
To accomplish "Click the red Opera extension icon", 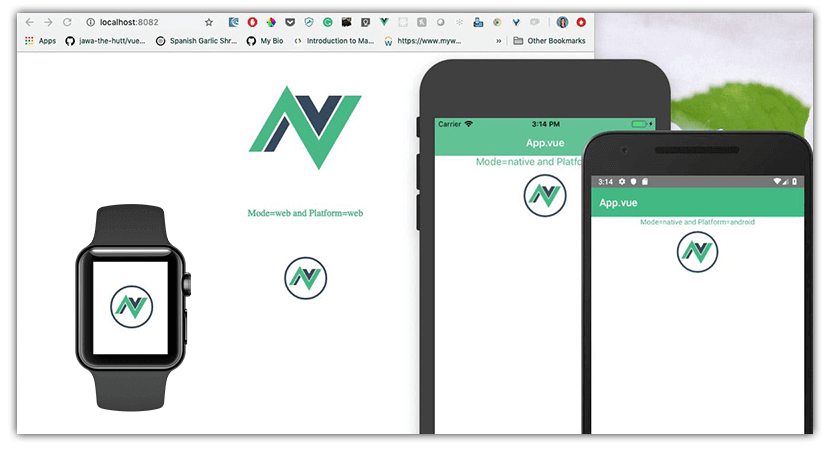I will coord(252,21).
